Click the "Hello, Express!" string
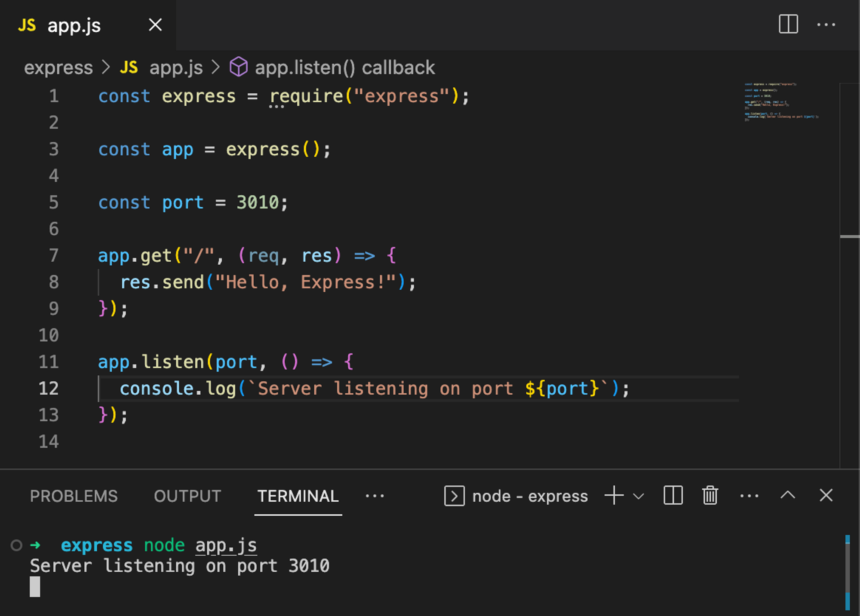This screenshot has width=860, height=616. [x=305, y=282]
